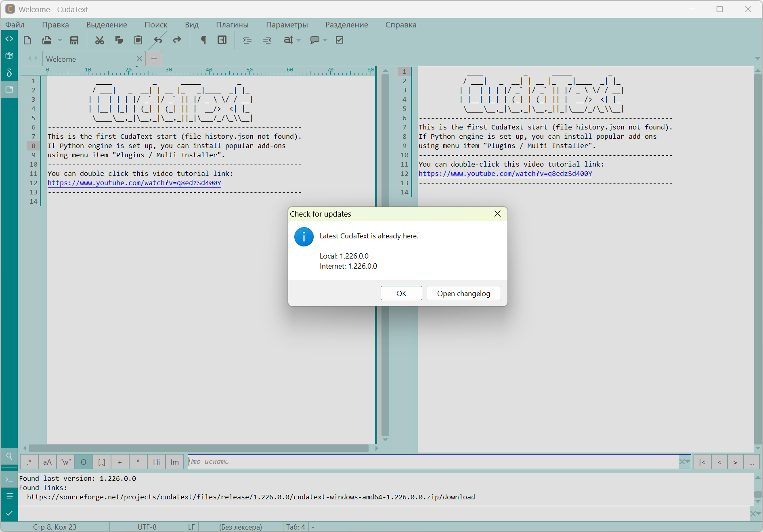Toggle whole words "w" search option
This screenshot has width=763, height=532.
[x=65, y=462]
